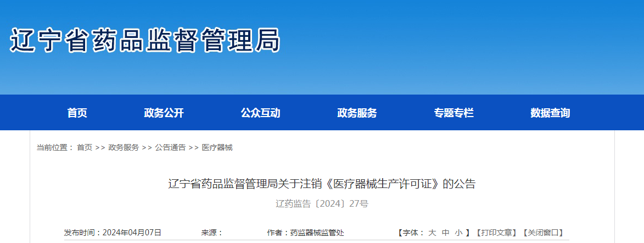Set font size to 大

[432, 233]
